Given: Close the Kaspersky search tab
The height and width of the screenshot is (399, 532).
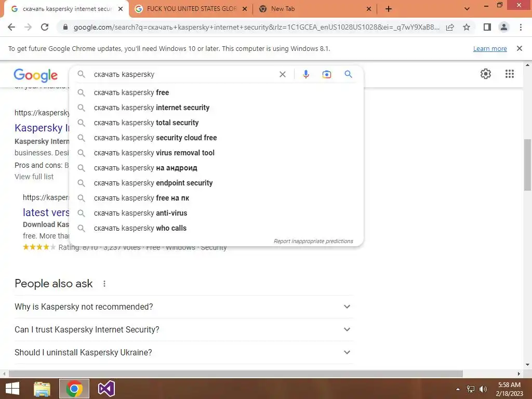Looking at the screenshot, I should [121, 9].
